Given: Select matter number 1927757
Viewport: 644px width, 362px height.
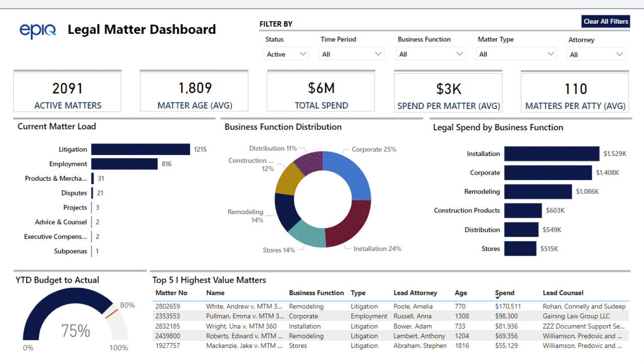Looking at the screenshot, I should click(168, 346).
